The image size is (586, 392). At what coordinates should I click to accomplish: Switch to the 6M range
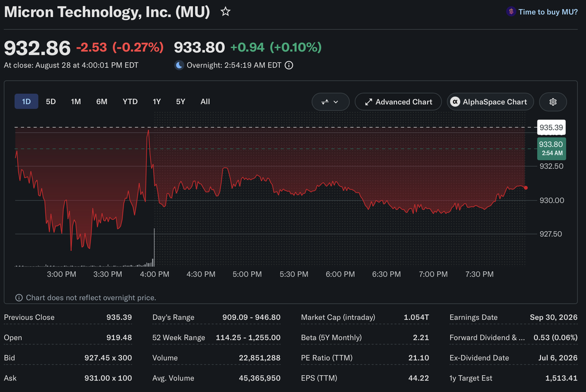point(102,102)
